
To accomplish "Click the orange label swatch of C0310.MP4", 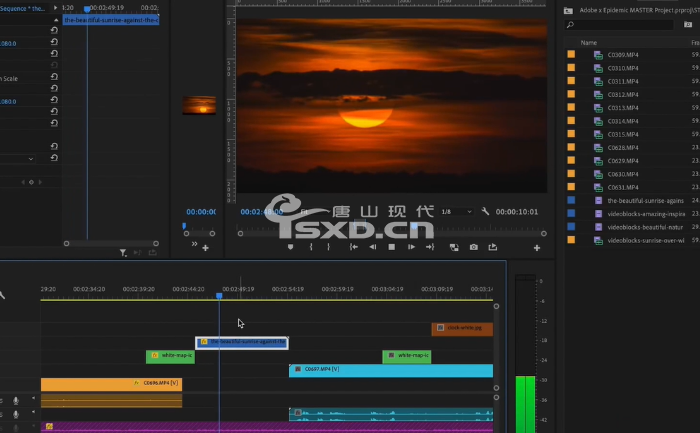I will [x=571, y=67].
